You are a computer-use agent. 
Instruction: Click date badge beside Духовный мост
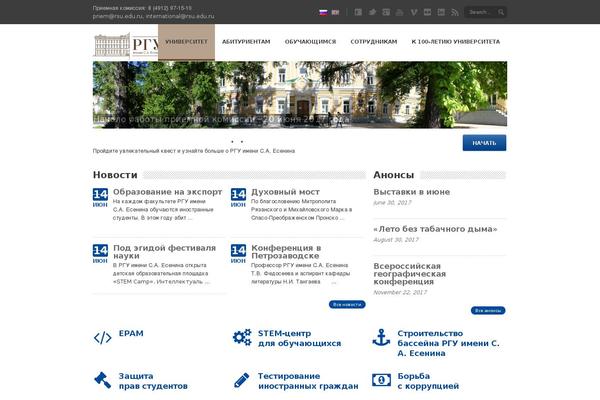point(238,198)
